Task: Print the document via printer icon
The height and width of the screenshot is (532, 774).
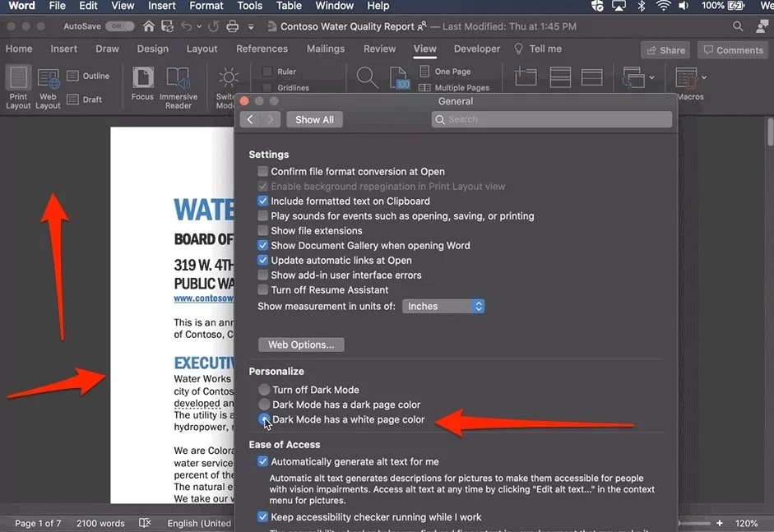Action: click(x=232, y=26)
